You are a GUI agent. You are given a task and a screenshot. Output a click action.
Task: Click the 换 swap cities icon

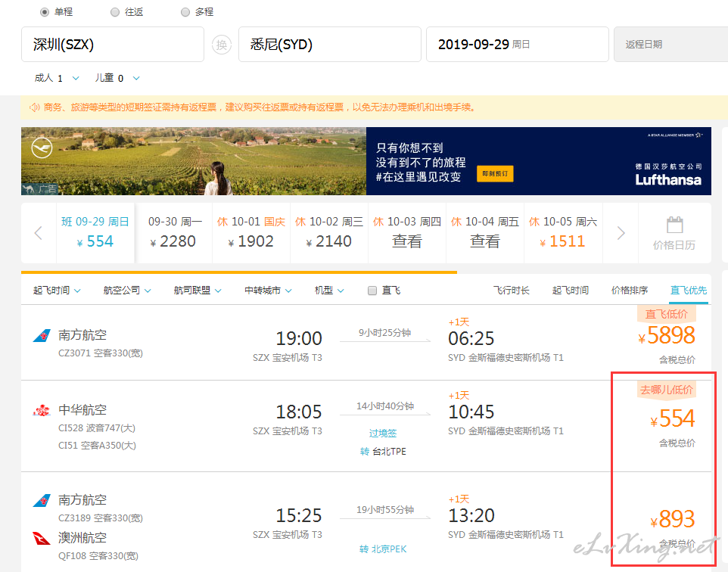click(x=222, y=45)
